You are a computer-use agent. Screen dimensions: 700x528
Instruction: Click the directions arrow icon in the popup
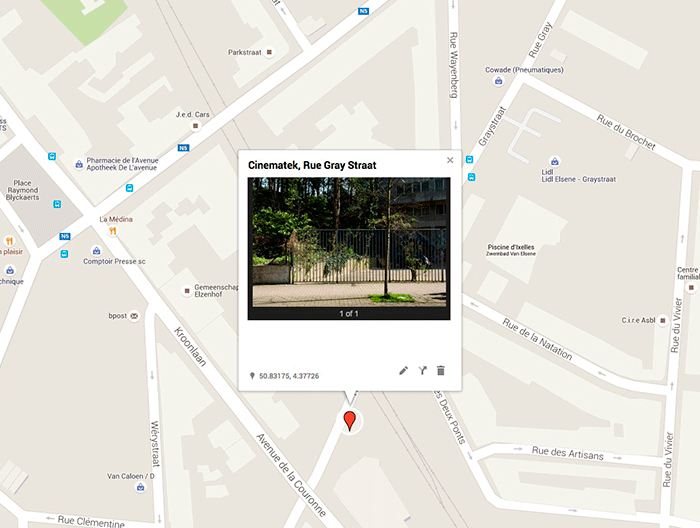(422, 370)
